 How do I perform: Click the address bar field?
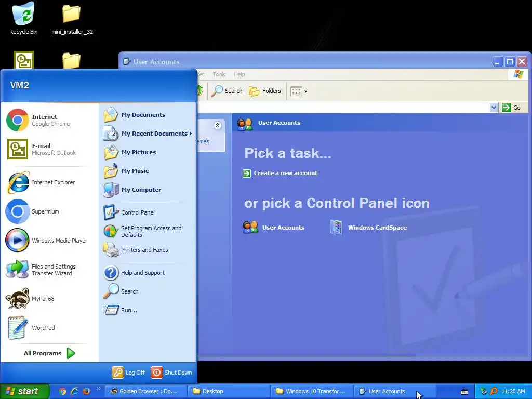343,108
